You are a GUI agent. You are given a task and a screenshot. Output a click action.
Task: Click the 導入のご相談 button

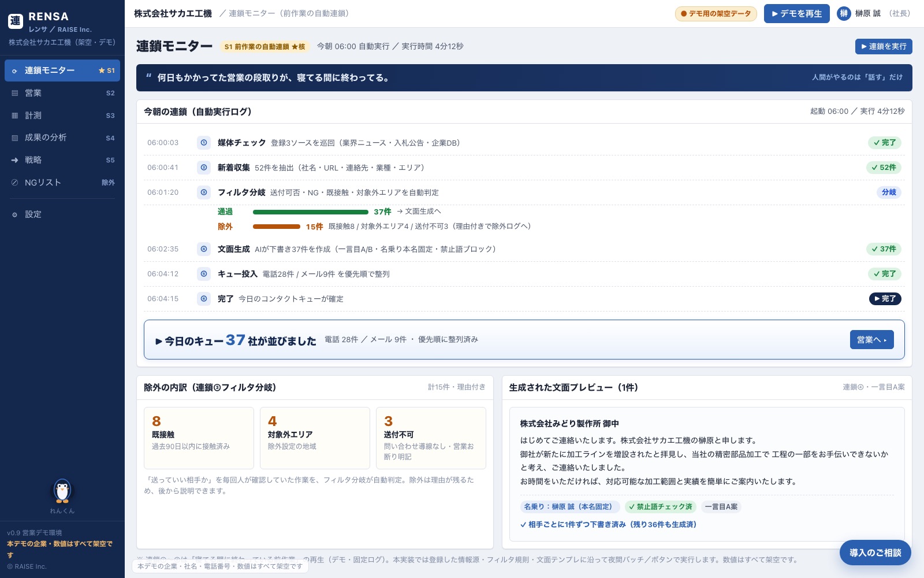(875, 553)
